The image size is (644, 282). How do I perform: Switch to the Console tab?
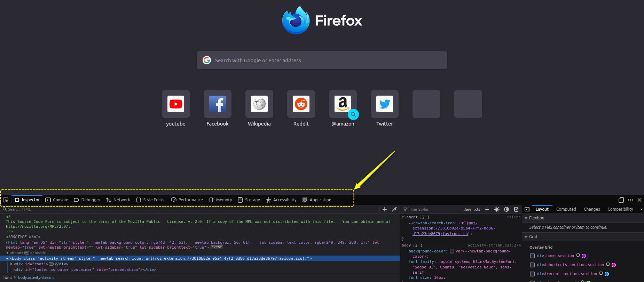pyautogui.click(x=57, y=200)
